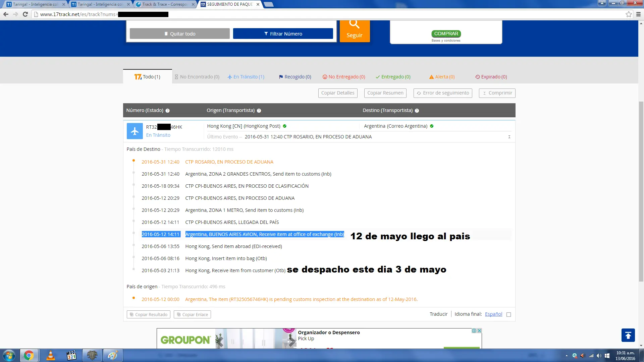
Task: Click Error de seguimiento button
Action: pyautogui.click(x=443, y=93)
